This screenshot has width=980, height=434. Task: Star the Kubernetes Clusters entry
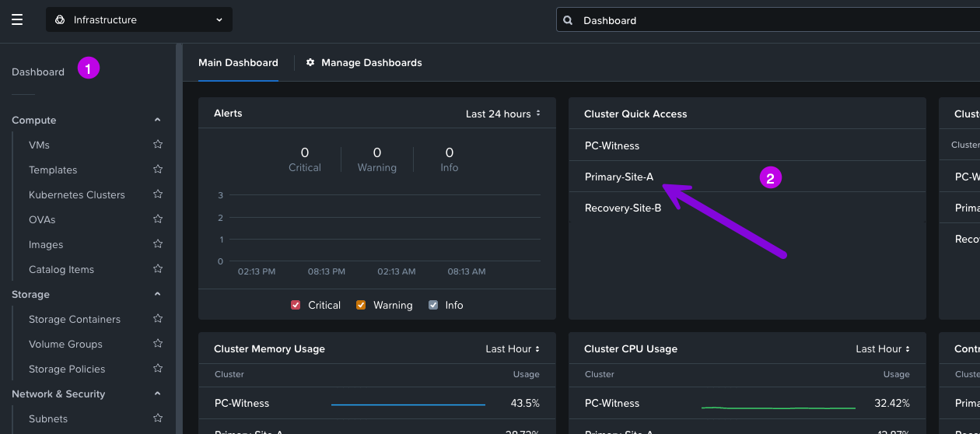coord(158,194)
